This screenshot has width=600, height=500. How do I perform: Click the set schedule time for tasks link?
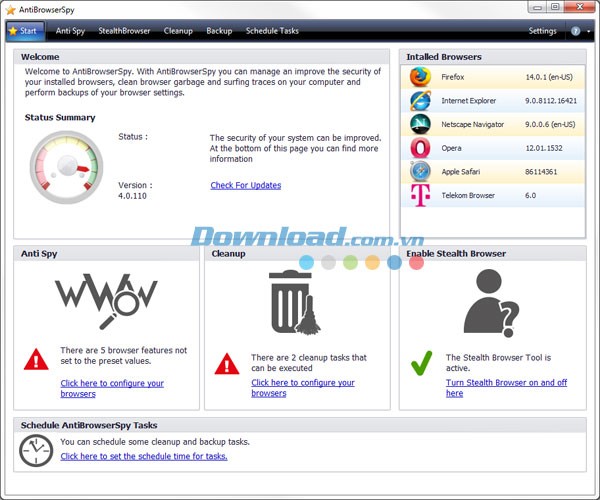click(144, 456)
